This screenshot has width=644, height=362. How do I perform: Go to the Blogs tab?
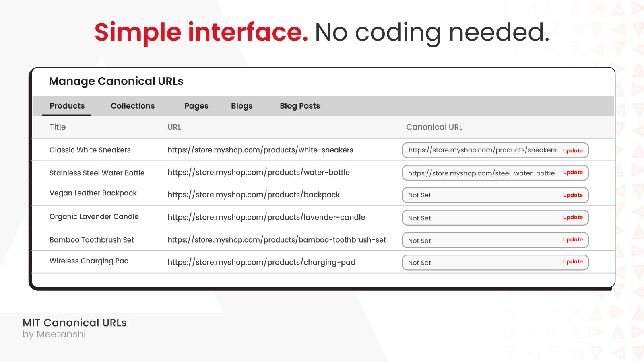point(242,106)
